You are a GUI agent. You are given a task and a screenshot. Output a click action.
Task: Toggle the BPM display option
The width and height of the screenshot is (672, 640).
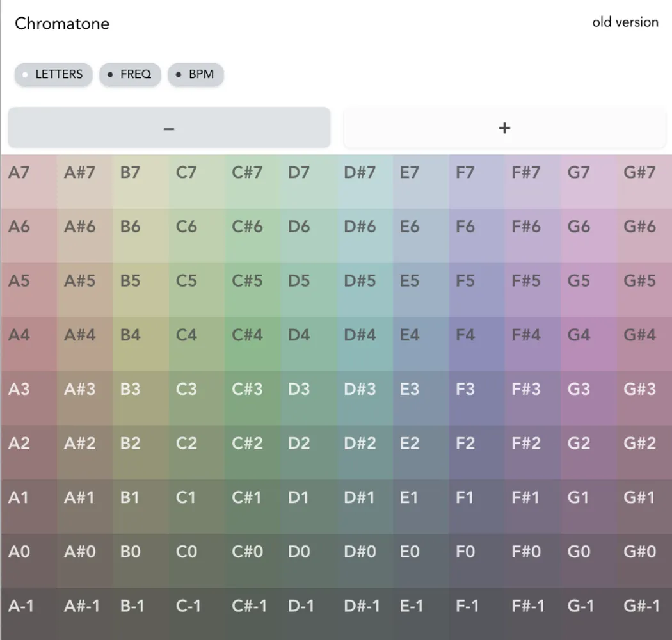(x=195, y=74)
